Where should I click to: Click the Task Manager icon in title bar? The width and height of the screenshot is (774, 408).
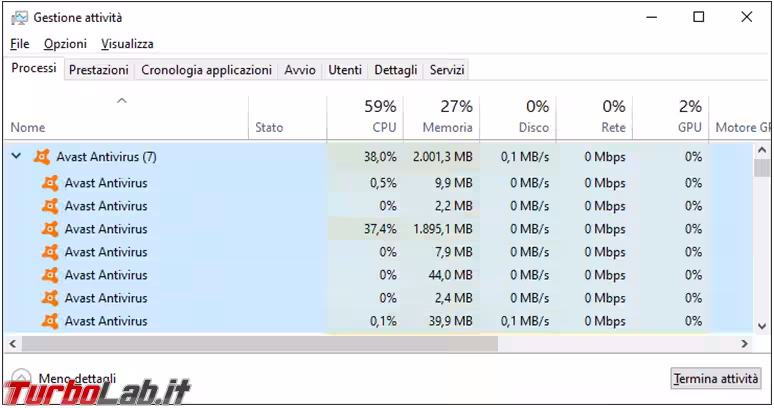coord(19,17)
